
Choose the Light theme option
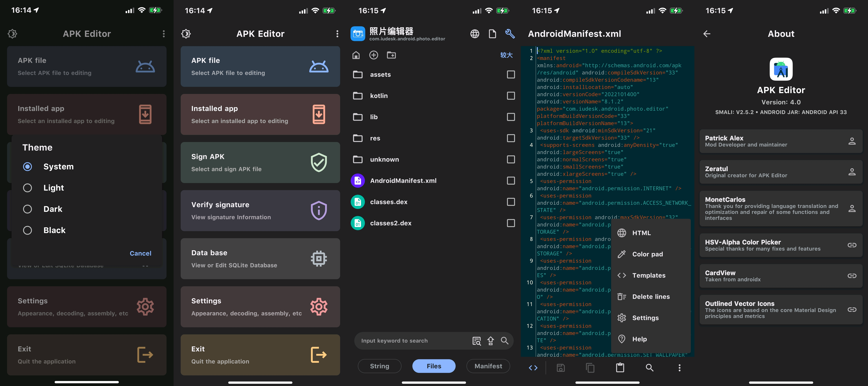coord(27,188)
